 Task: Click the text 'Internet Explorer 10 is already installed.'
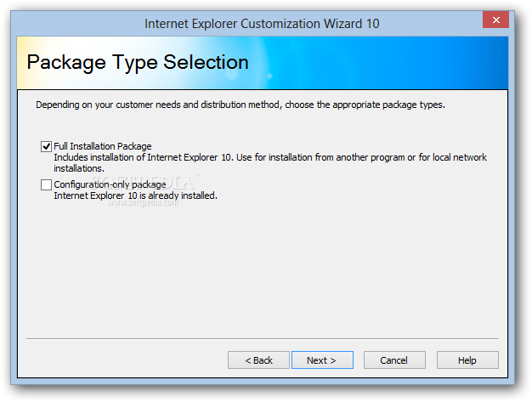click(x=135, y=195)
